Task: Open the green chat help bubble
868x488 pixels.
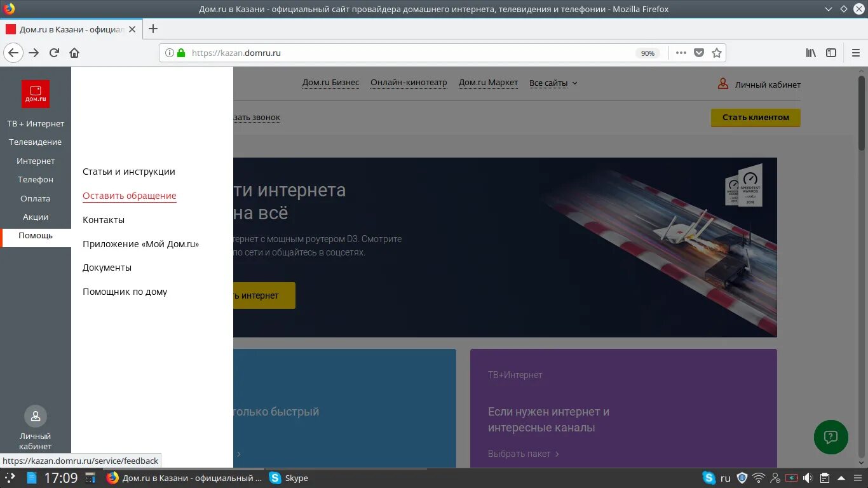Action: [x=831, y=437]
